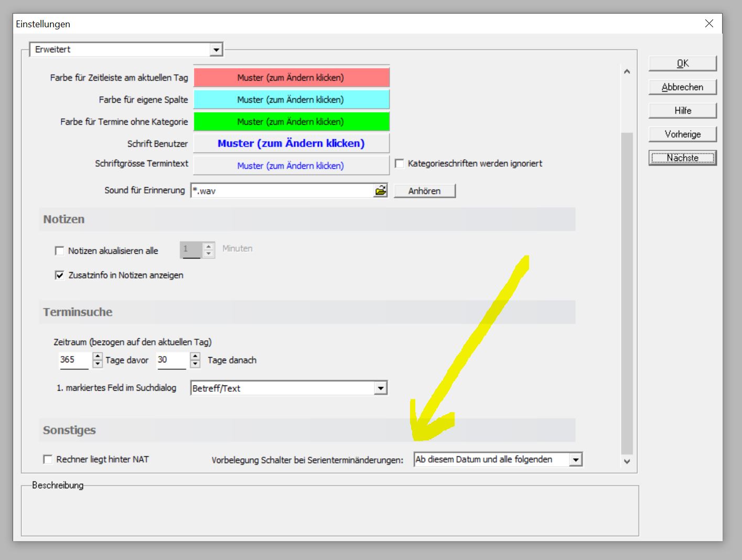Click Anhören to preview the sound
This screenshot has height=560, width=742.
(424, 191)
